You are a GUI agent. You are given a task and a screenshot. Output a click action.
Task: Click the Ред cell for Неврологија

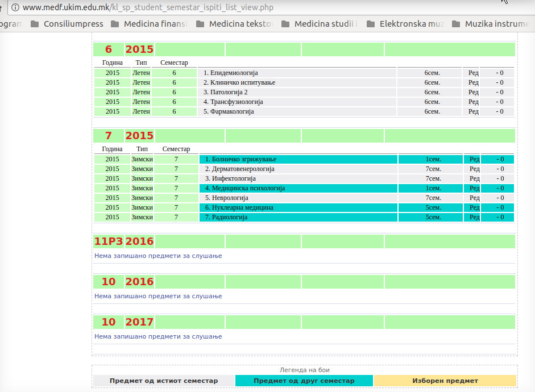click(472, 198)
